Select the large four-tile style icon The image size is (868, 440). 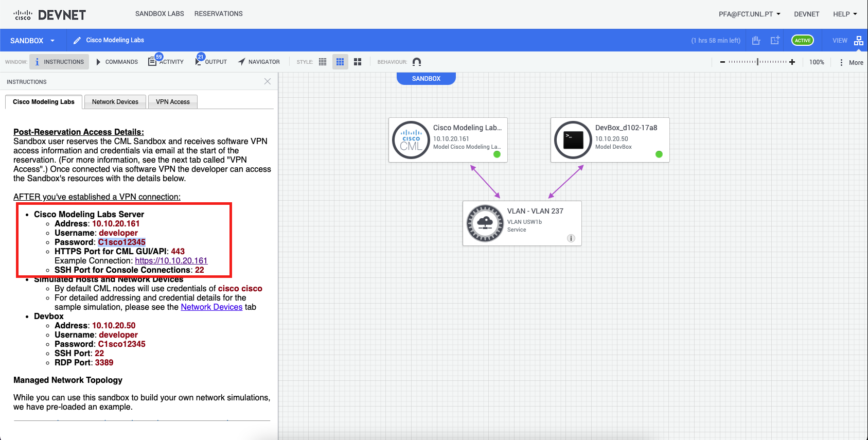point(358,62)
